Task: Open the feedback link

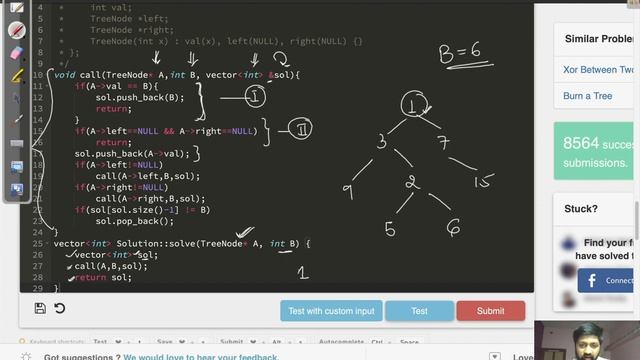Action: tap(201, 357)
